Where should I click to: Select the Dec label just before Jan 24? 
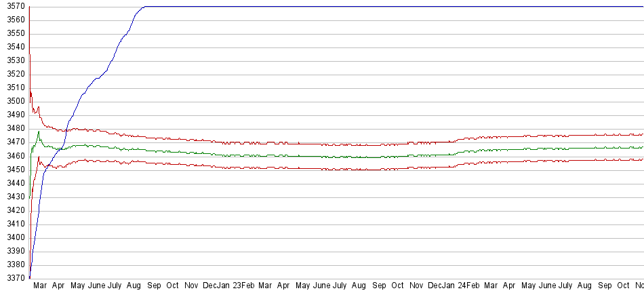point(435,287)
